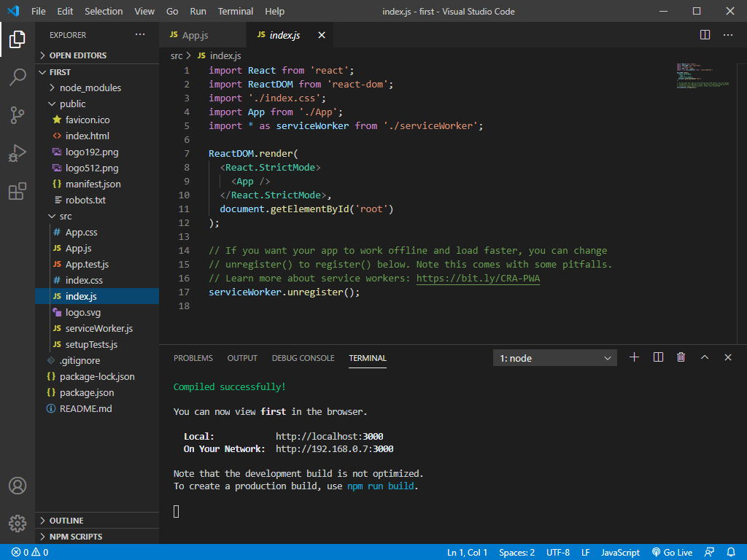Open the Edit menu
The image size is (747, 560).
pyautogui.click(x=65, y=11)
